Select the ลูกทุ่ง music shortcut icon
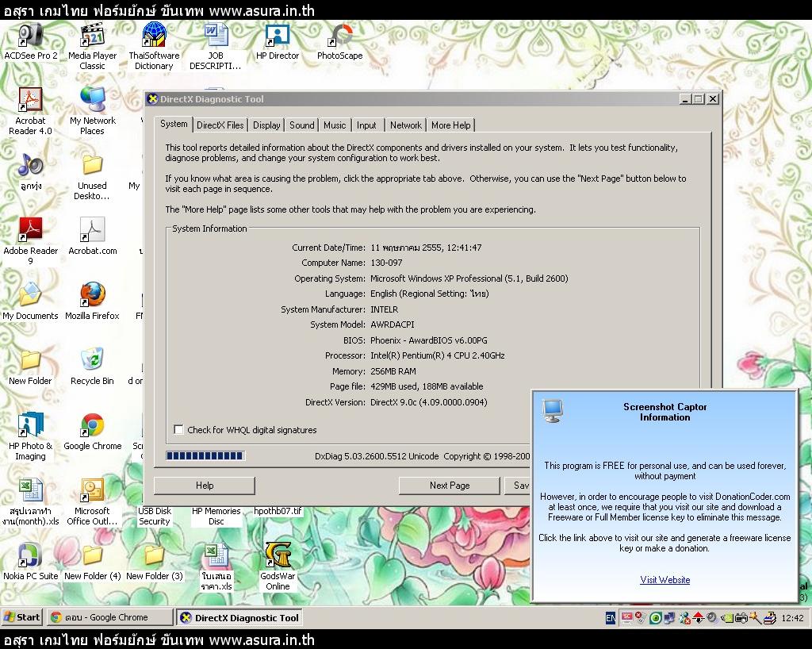Screen dimensions: 812x649 click(x=31, y=172)
